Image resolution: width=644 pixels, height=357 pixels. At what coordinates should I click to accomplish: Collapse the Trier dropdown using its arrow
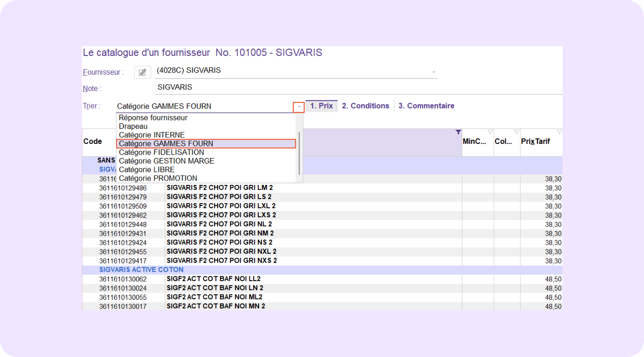click(299, 107)
